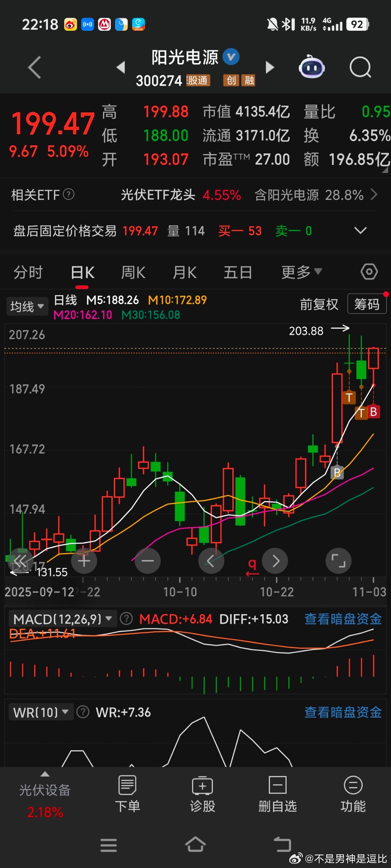Tap the 股通 tag
The height and width of the screenshot is (868, 391).
(x=198, y=80)
